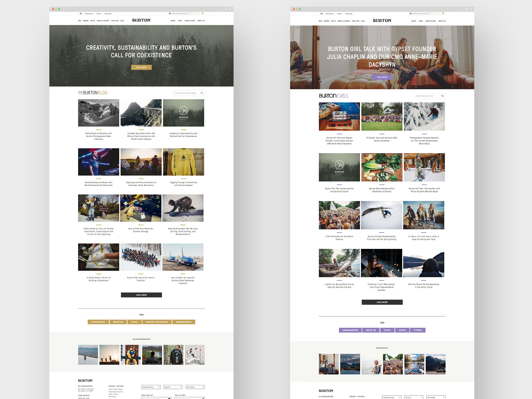
Task: Click the @BURTONSNOWBOARDS Instagram handle
Action: pos(141,339)
